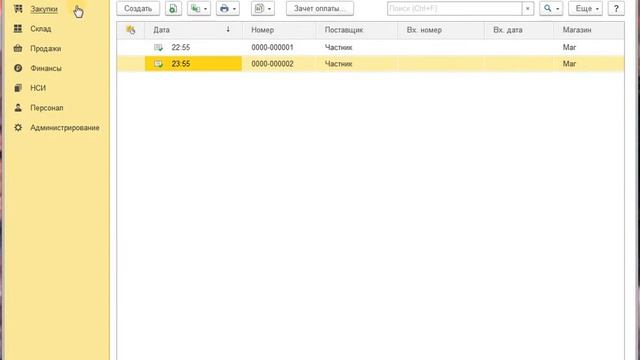Open the Еще menu
This screenshot has height=360, width=640.
[x=586, y=9]
